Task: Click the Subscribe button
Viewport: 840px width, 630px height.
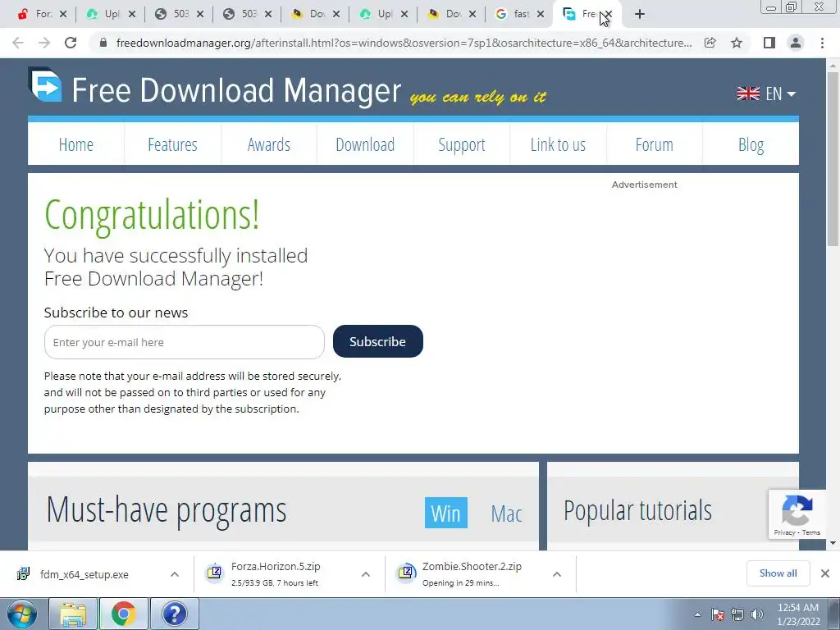Action: [x=377, y=341]
